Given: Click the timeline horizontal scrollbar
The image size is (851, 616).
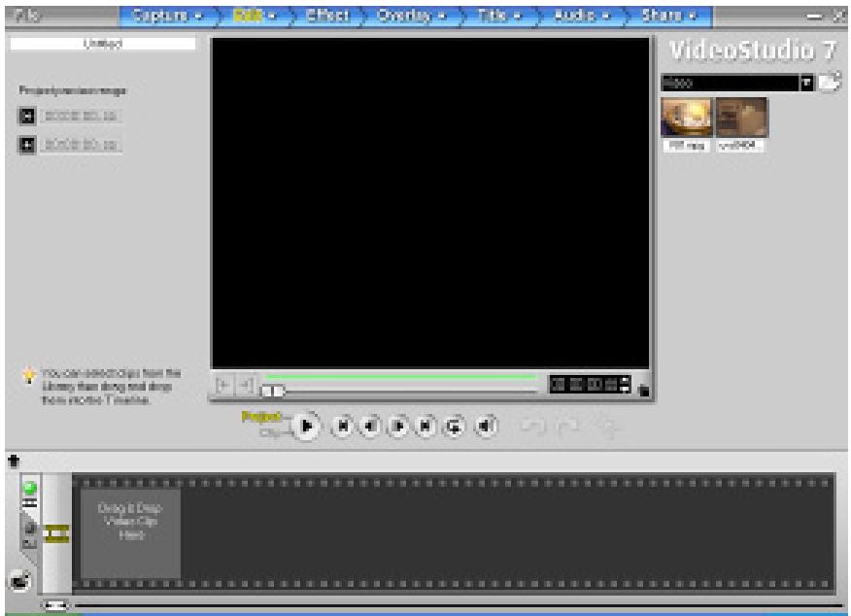Looking at the screenshot, I should (459, 605).
